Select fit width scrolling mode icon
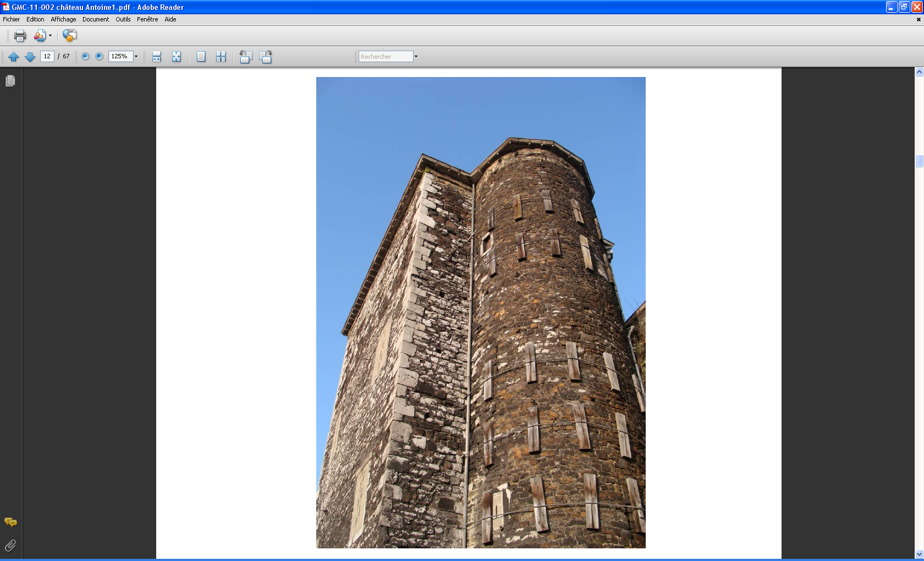The image size is (924, 561). [157, 57]
